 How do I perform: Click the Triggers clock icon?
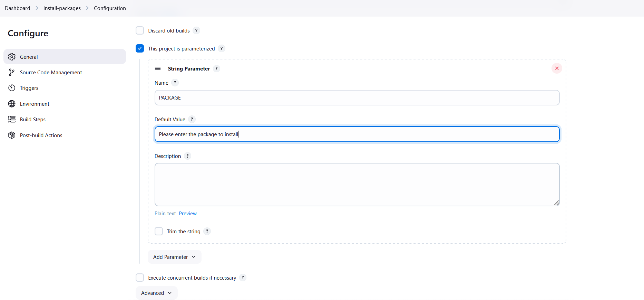click(x=12, y=88)
